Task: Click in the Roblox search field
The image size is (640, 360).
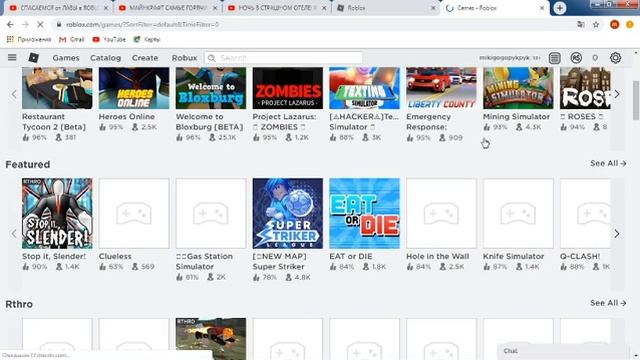Action: click(x=283, y=58)
